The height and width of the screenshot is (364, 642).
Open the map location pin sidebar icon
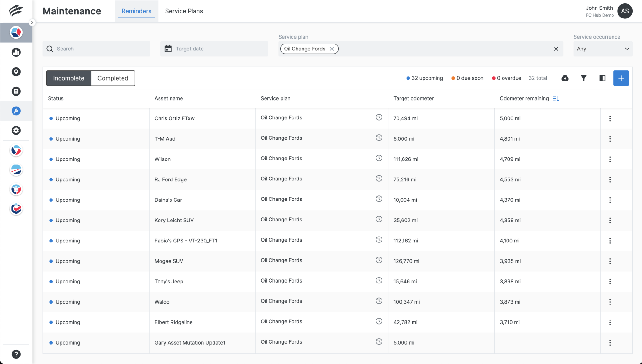pyautogui.click(x=16, y=72)
